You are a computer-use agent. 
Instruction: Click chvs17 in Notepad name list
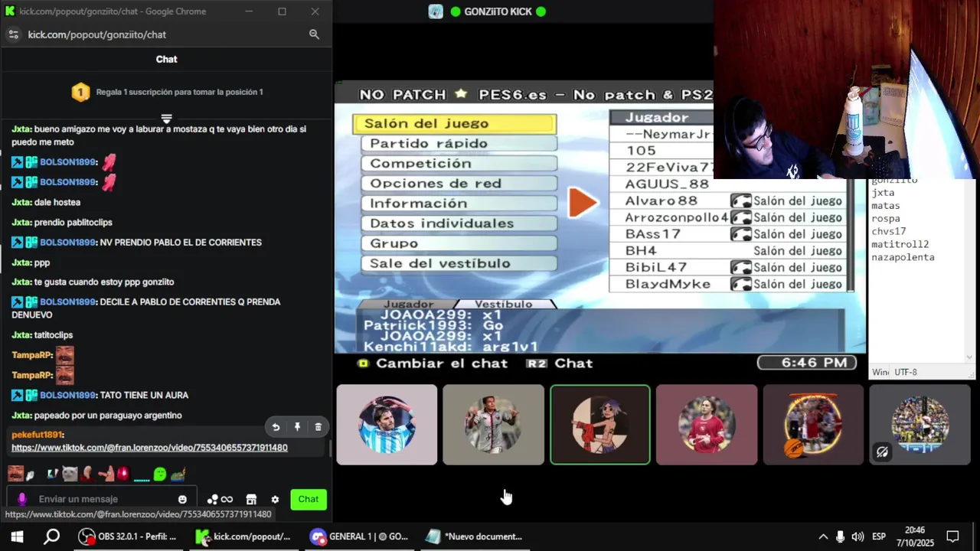(x=888, y=231)
